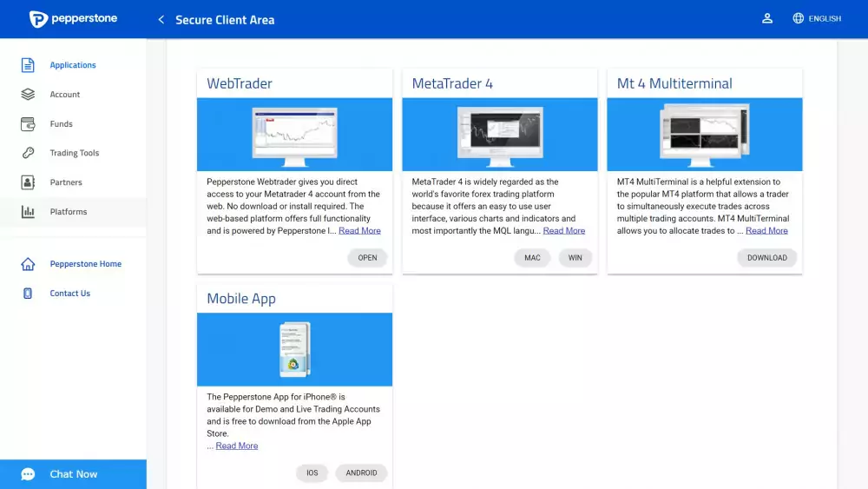This screenshot has height=489, width=868.
Task: Open Read More in the Mt 4 Multiterminal card
Action: click(766, 230)
